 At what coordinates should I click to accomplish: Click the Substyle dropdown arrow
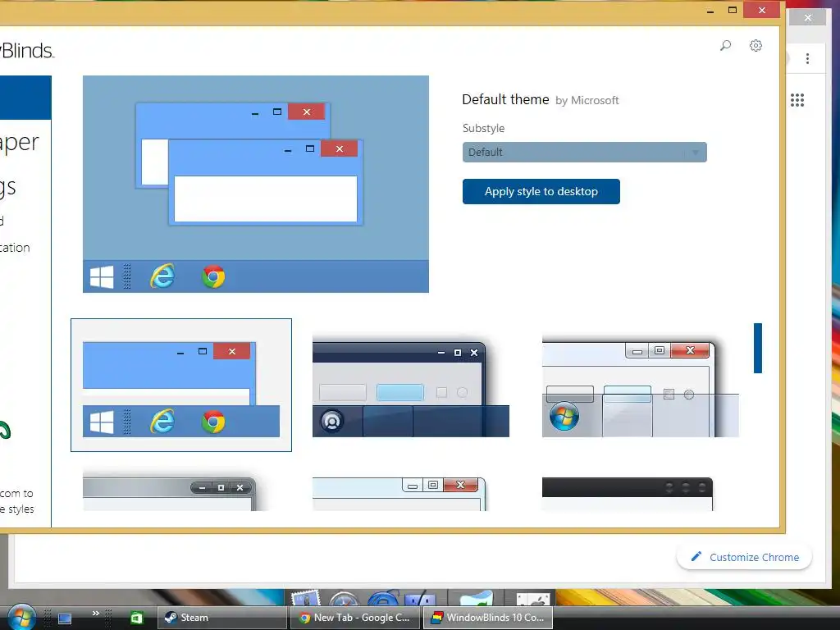(696, 152)
